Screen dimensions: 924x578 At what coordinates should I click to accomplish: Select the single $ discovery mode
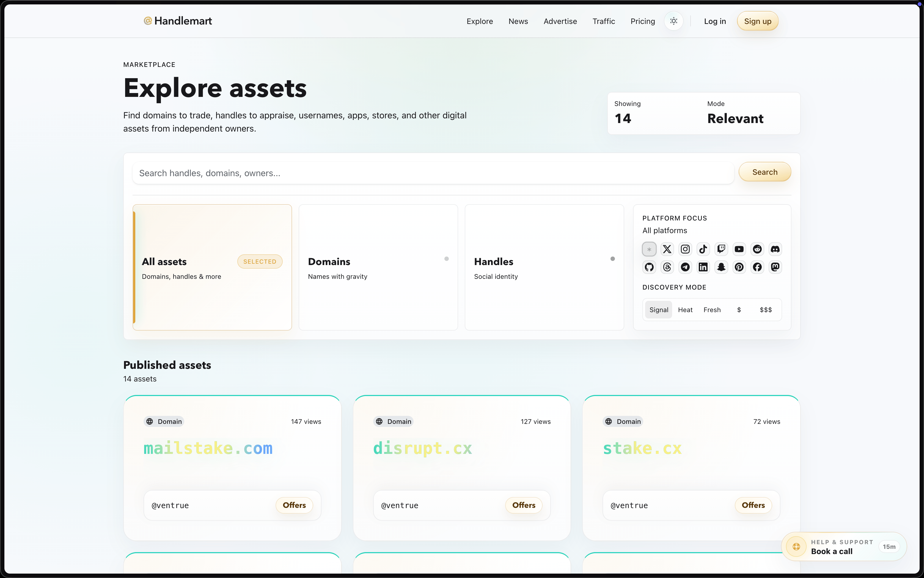pyautogui.click(x=739, y=310)
